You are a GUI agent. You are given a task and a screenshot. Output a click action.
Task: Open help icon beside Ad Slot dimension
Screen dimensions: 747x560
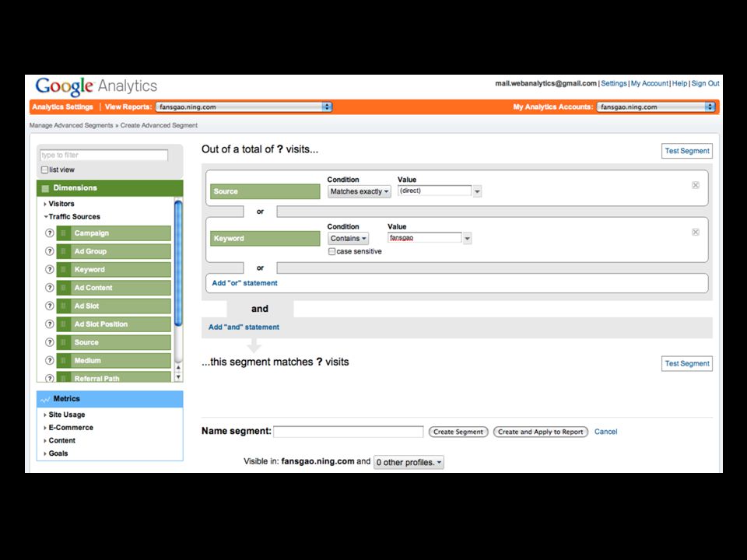49,306
